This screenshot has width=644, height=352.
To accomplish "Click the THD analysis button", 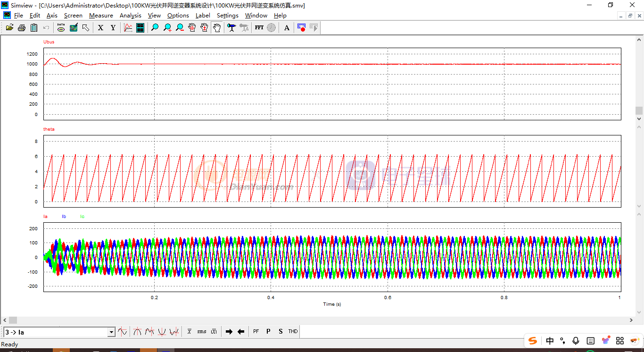I will tap(293, 332).
